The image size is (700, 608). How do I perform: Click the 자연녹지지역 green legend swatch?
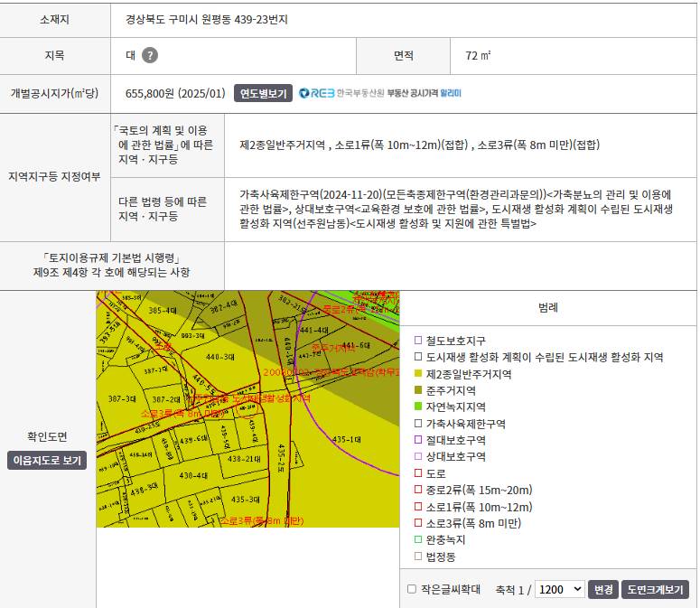pyautogui.click(x=418, y=407)
